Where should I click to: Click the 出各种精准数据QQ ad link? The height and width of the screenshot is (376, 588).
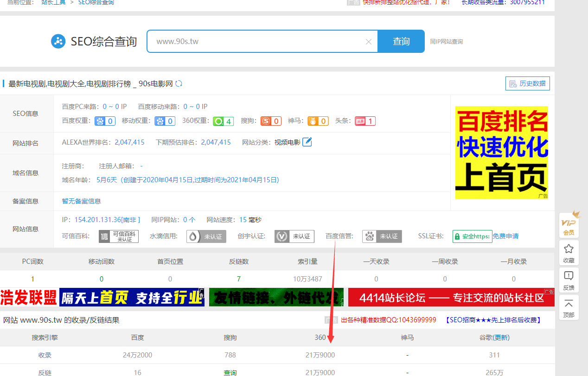coord(389,320)
